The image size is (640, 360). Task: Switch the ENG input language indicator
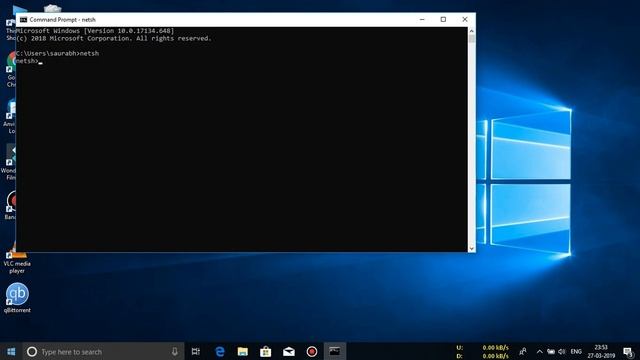[576, 351]
